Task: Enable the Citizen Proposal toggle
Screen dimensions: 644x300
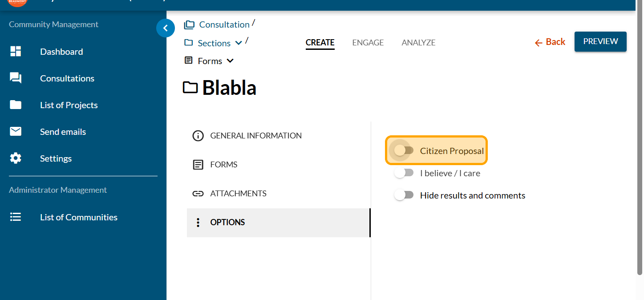Action: pos(404,150)
